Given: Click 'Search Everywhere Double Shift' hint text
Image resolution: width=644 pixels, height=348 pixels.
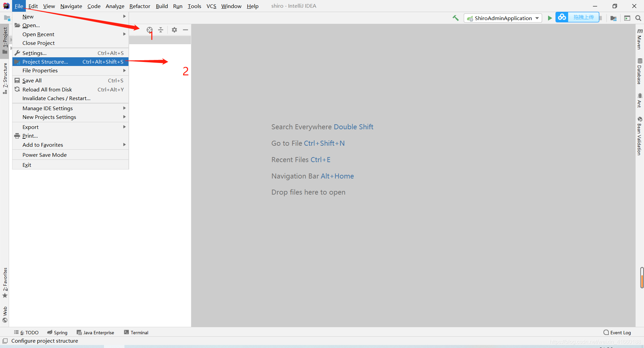Looking at the screenshot, I should pos(322,127).
